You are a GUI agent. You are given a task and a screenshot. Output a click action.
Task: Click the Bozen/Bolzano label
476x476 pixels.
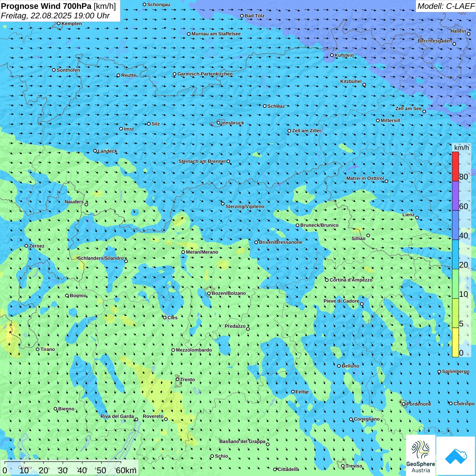(x=228, y=293)
